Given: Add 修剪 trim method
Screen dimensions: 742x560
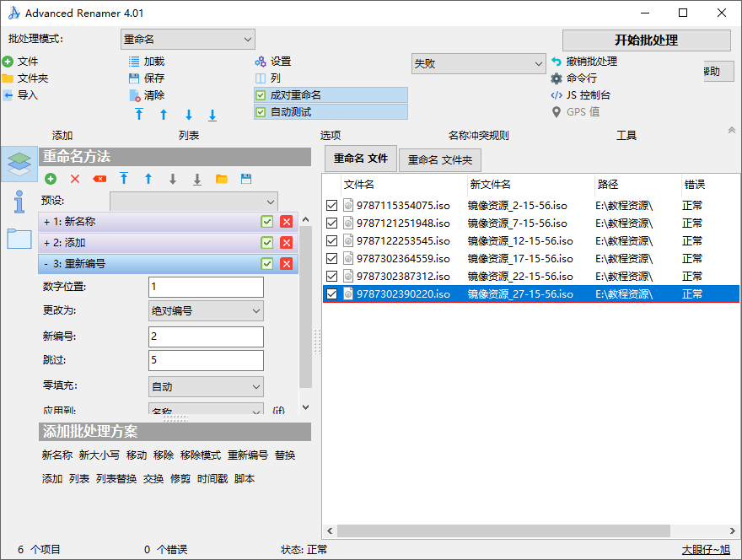Looking at the screenshot, I should pyautogui.click(x=180, y=478).
